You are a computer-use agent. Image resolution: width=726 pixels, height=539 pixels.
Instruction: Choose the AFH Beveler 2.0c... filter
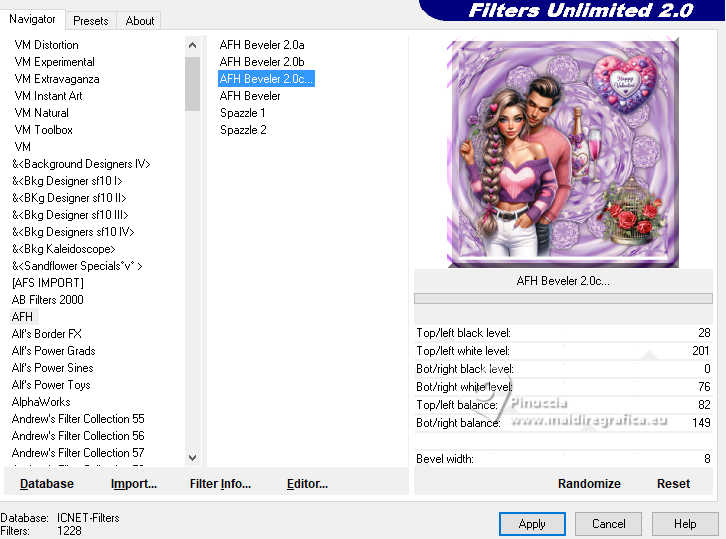tap(266, 79)
